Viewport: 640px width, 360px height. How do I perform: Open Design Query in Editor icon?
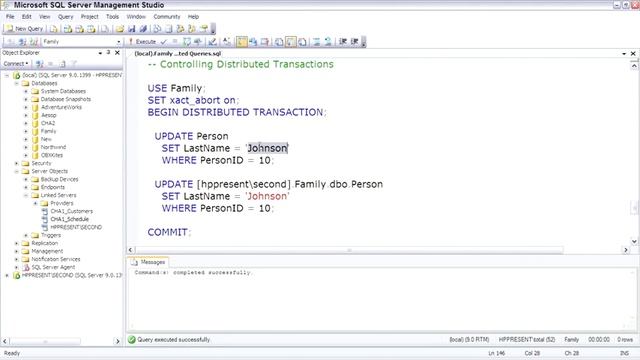(212, 42)
